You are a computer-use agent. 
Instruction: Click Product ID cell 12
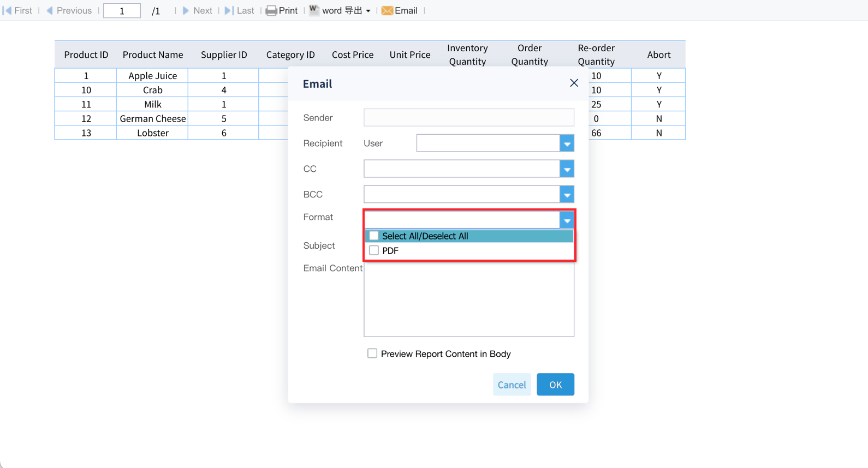(x=86, y=118)
